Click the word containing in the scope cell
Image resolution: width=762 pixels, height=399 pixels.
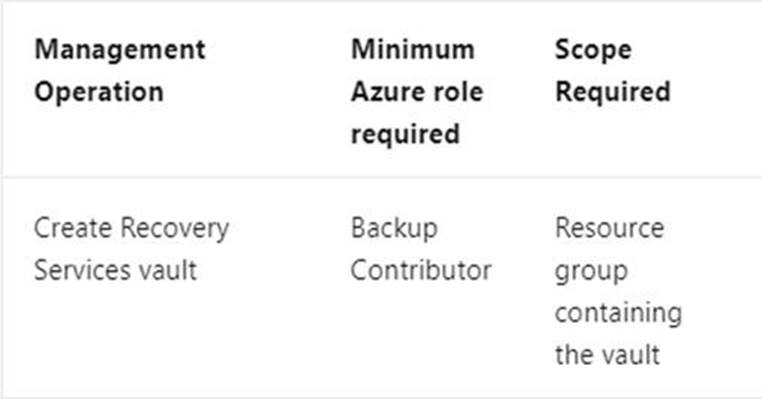[618, 312]
